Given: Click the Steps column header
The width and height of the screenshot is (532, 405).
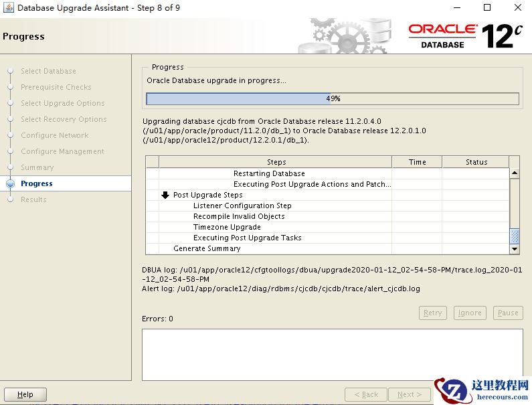Looking at the screenshot, I should [x=276, y=162].
